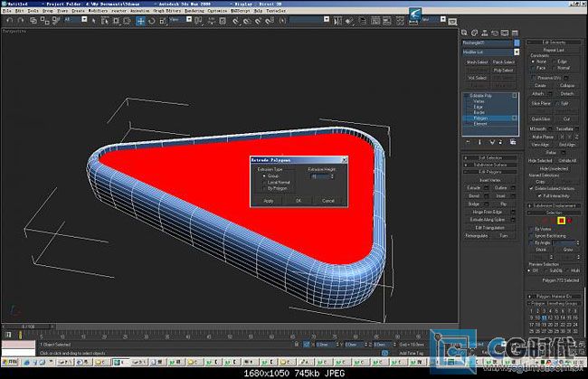Viewport: 588px width, 379px height.
Task: Select the By Polygon extrusion type radio
Action: (264, 188)
